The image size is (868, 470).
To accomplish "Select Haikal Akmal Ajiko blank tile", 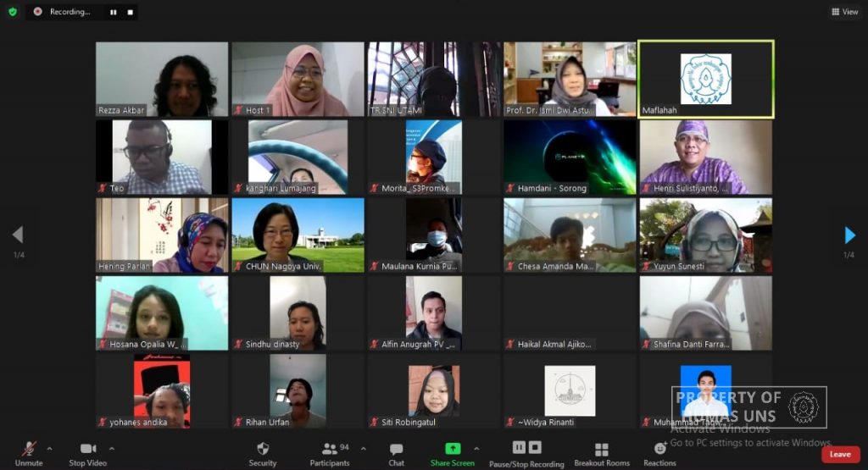I will [x=570, y=313].
